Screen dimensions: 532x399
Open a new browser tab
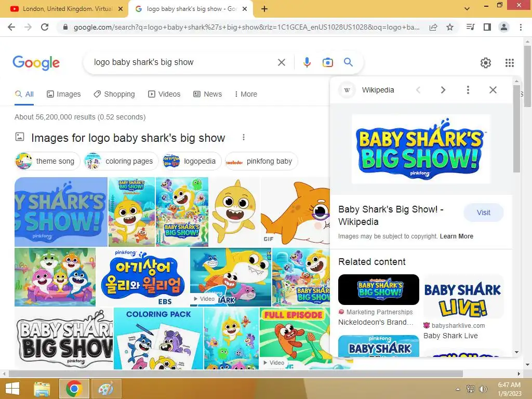click(x=264, y=9)
